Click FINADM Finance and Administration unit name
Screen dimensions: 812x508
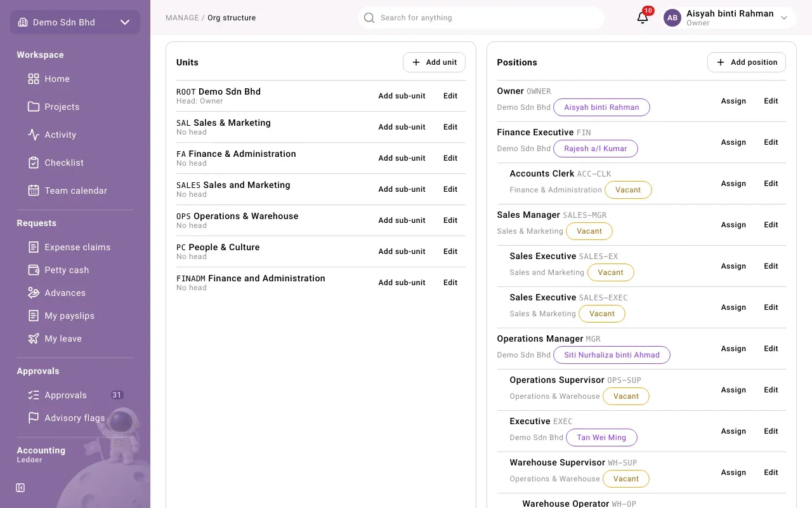251,278
